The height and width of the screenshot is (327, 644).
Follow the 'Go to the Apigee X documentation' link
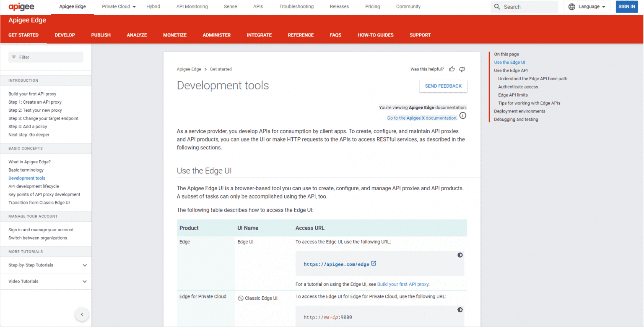click(x=421, y=118)
